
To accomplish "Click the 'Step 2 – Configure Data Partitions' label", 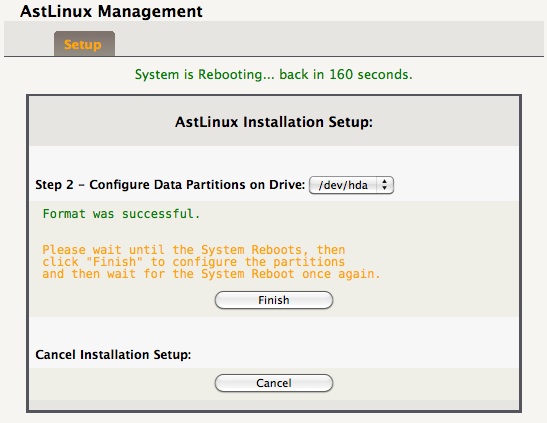I will click(x=170, y=184).
